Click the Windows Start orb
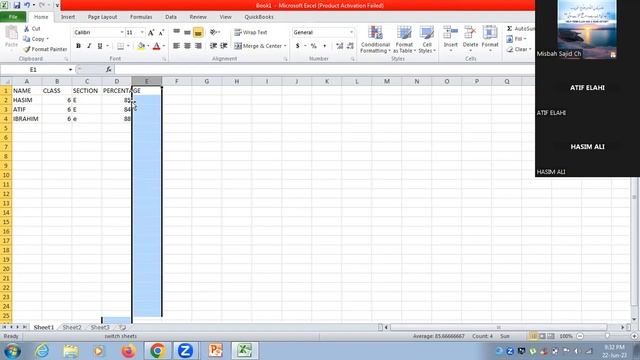640x360 pixels. [12, 351]
